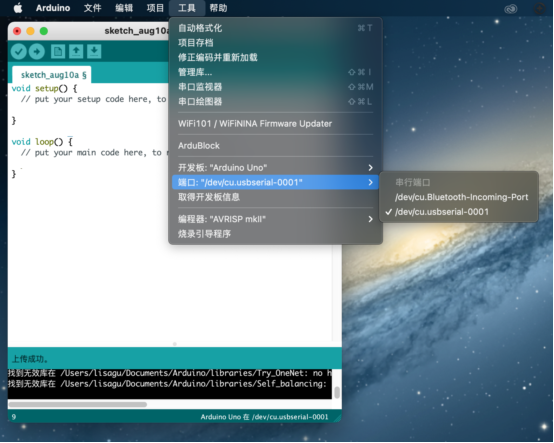Click 取得开发板信息 menu entry
This screenshot has width=554, height=443.
point(276,197)
